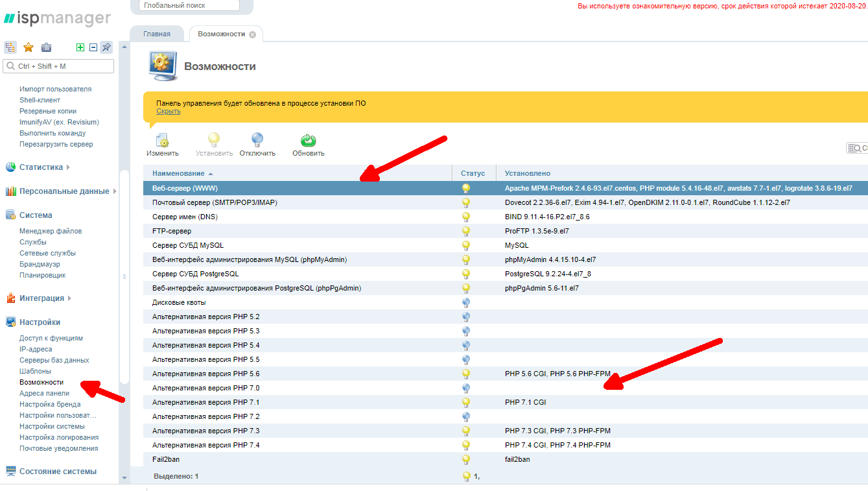Open Планировщик

[x=42, y=275]
